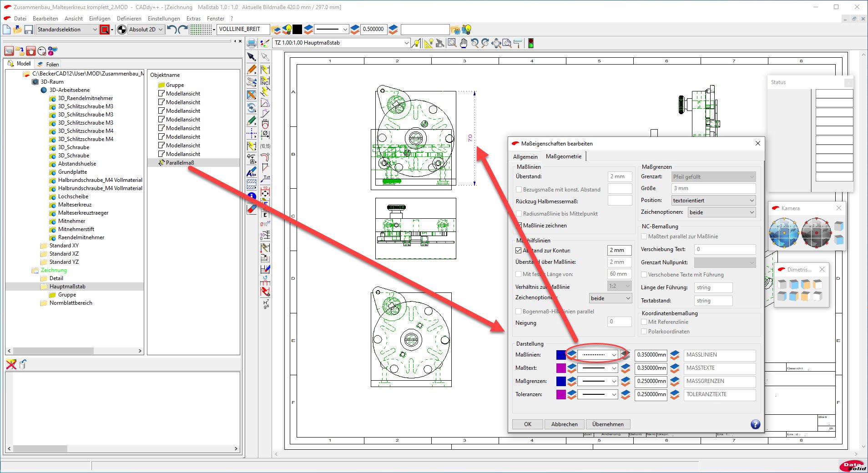Viewport: 868px width, 473px height.
Task: Select the Txt leader annotation tool
Action: pyautogui.click(x=265, y=179)
